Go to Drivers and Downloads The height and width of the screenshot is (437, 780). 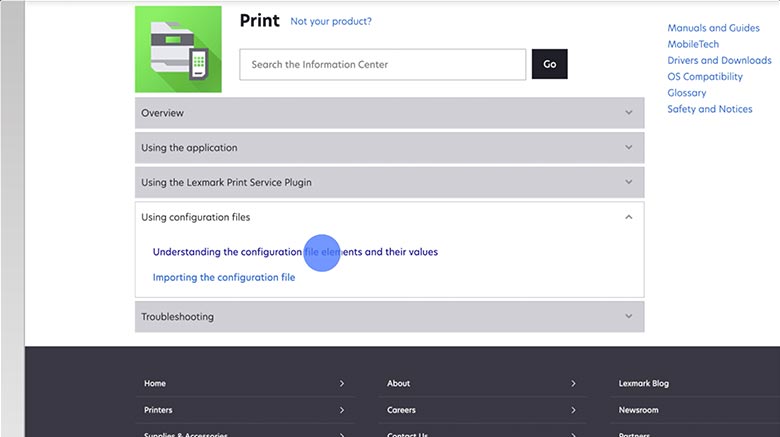click(719, 61)
